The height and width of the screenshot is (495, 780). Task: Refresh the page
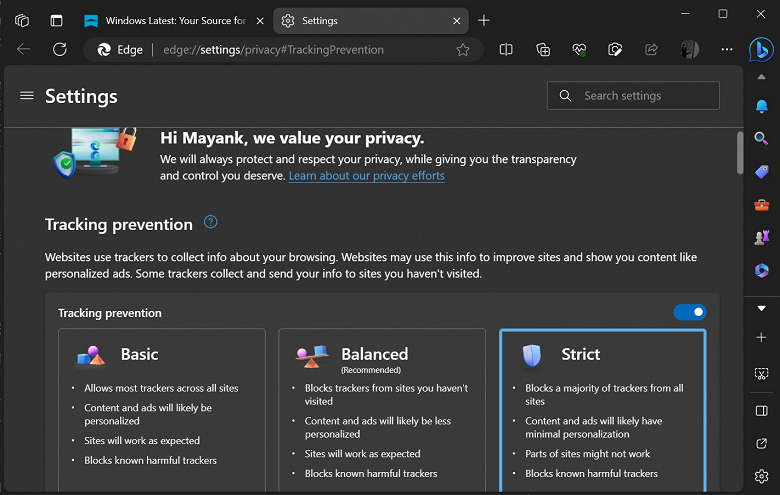[x=59, y=50]
